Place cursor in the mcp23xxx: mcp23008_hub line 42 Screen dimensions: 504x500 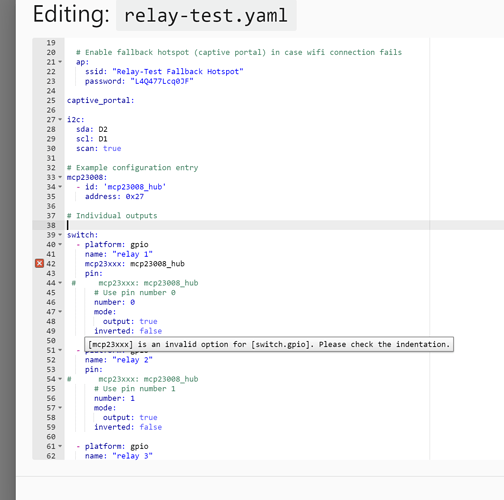point(135,264)
